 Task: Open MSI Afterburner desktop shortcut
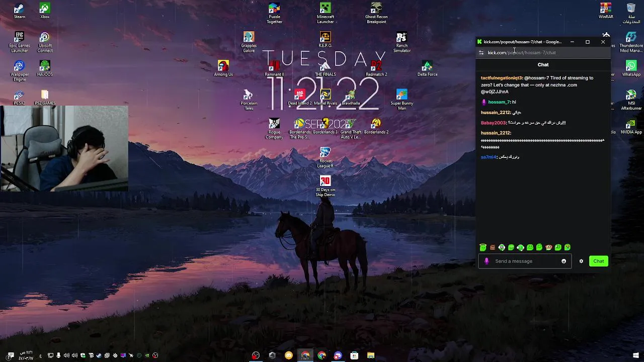point(631,100)
